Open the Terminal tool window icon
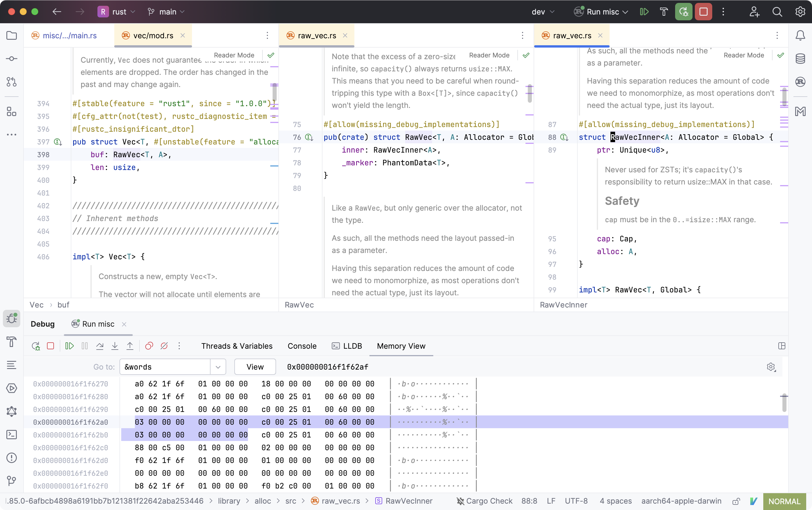Image resolution: width=812 pixels, height=510 pixels. 12,435
